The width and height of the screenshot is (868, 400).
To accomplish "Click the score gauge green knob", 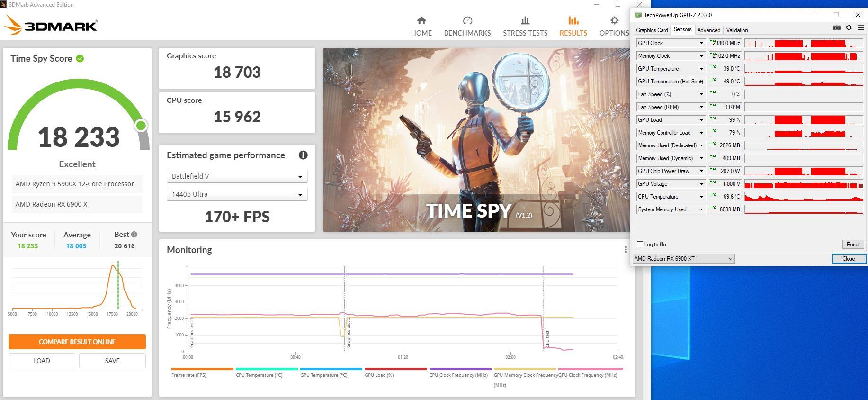I will click(141, 126).
